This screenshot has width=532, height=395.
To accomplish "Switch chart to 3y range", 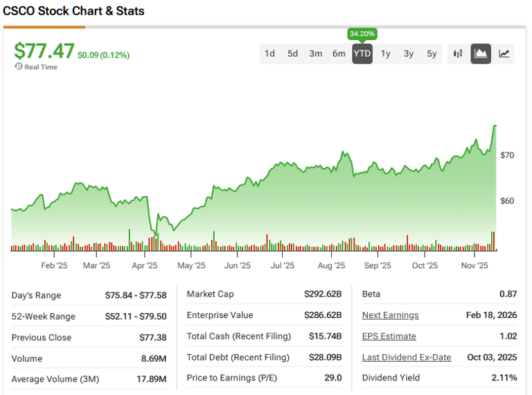I will point(409,53).
